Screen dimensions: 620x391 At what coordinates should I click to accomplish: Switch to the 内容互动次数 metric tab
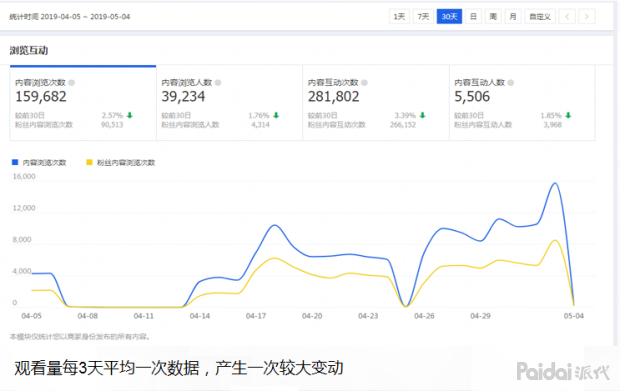(376, 103)
